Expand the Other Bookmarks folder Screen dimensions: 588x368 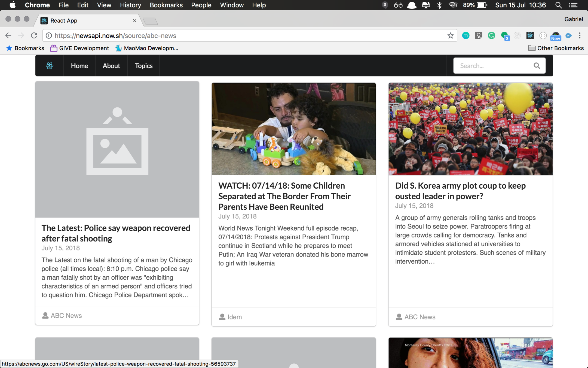click(556, 48)
